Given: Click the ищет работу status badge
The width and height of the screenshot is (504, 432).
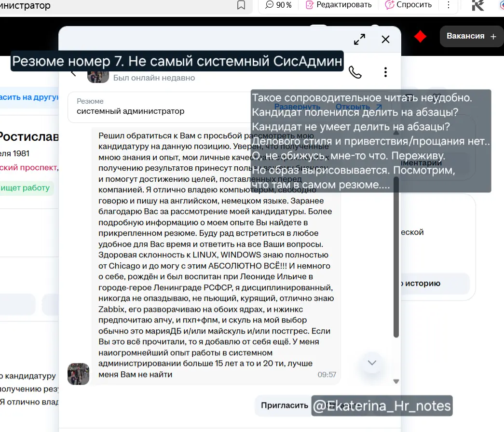Looking at the screenshot, I should click(26, 188).
